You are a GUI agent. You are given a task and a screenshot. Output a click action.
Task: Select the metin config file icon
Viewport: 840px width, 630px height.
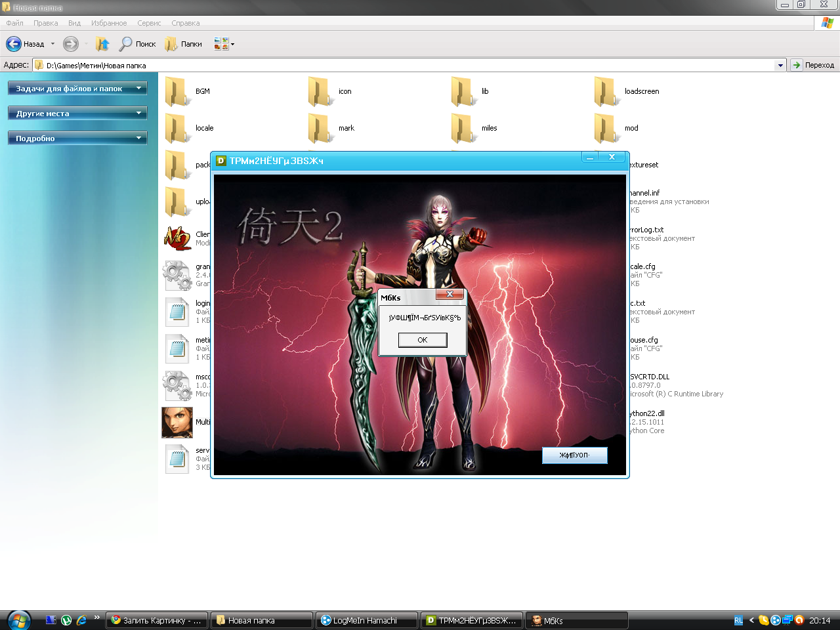pos(177,348)
